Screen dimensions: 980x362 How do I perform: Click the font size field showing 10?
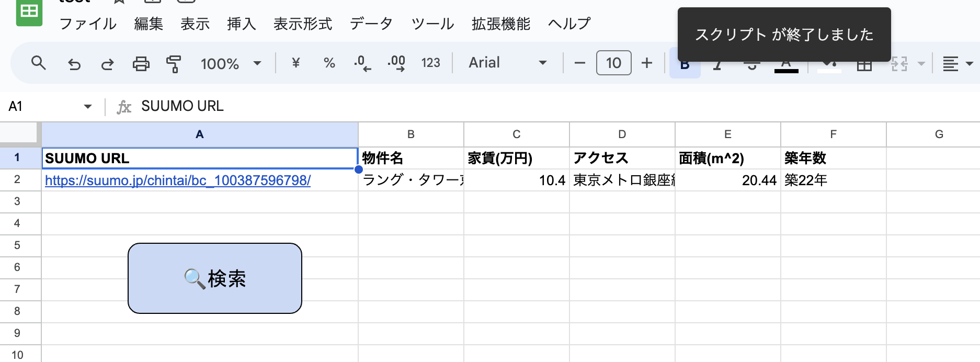pos(613,63)
